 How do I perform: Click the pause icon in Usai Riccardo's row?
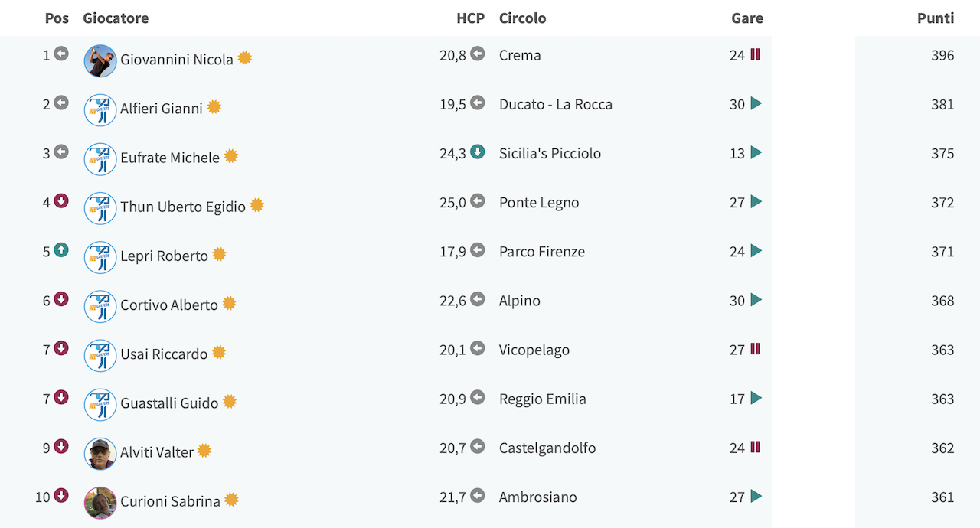(x=756, y=349)
